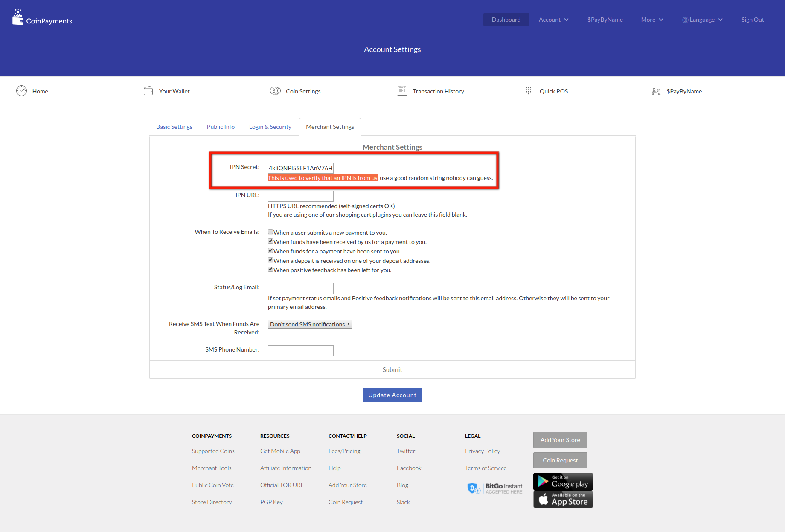Open Quick POS link
Image resolution: width=785 pixels, height=532 pixels.
click(x=554, y=91)
